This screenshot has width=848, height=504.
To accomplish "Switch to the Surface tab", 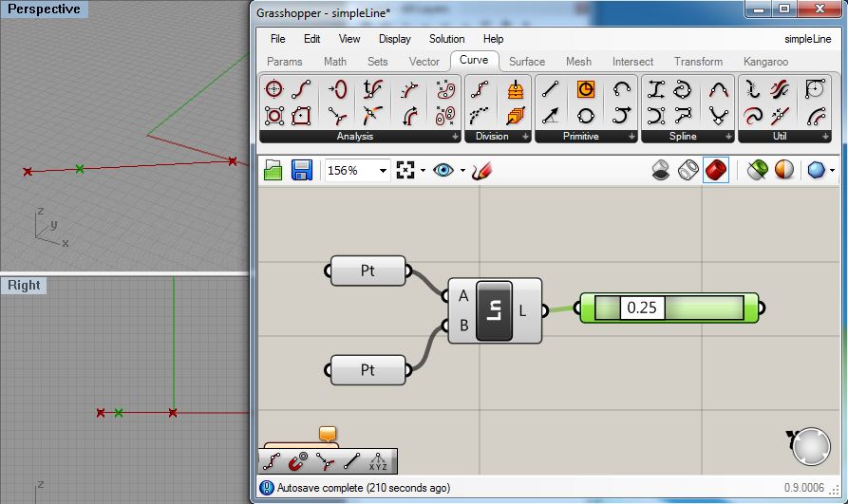I will [x=527, y=62].
